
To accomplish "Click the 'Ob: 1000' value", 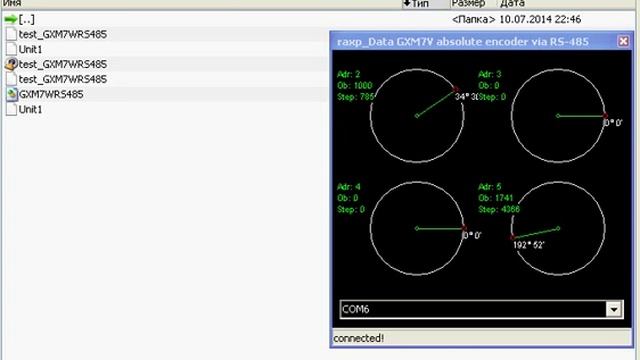I will [355, 86].
